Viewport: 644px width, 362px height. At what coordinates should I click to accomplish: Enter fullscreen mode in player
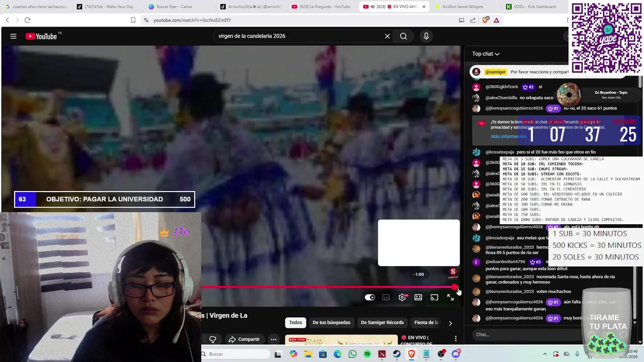pyautogui.click(x=450, y=297)
